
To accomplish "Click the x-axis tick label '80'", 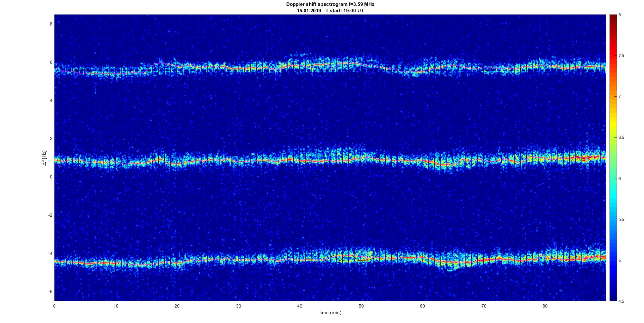I will [545, 306].
